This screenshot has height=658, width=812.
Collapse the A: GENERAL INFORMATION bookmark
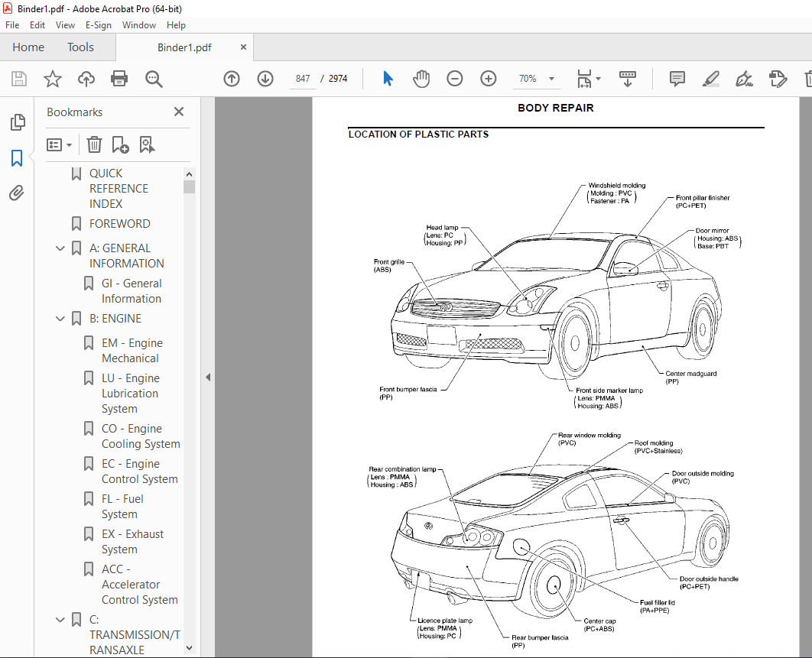tap(60, 248)
